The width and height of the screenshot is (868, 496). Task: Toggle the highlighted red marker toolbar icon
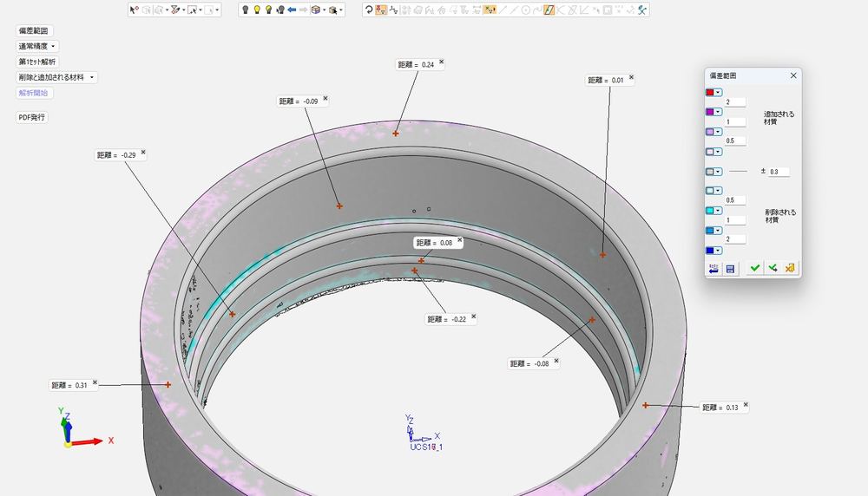381,10
